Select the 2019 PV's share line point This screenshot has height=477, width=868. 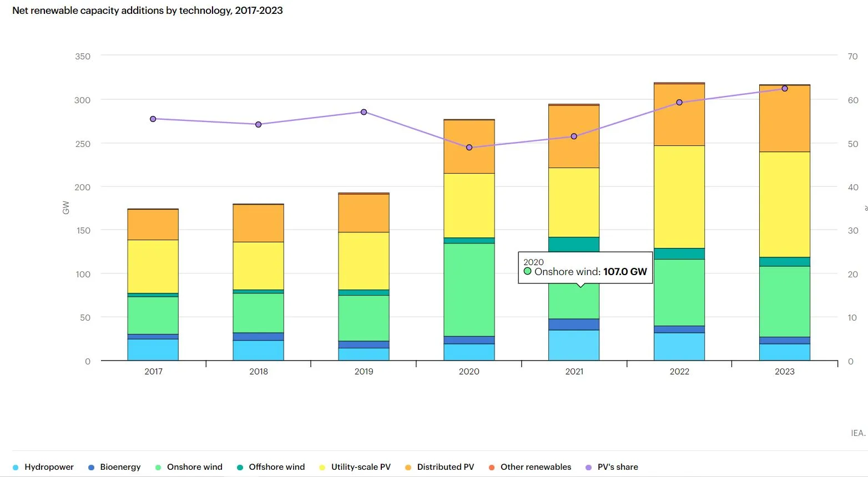pyautogui.click(x=364, y=112)
